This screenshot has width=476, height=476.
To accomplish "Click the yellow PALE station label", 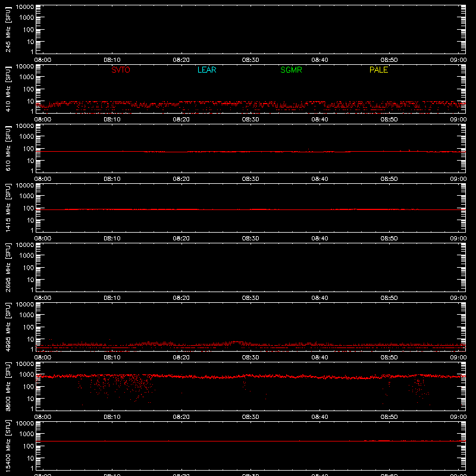I will (x=378, y=70).
